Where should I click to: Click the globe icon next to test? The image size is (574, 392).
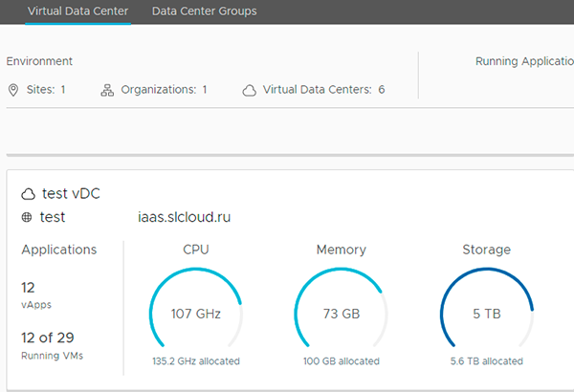pos(27,217)
